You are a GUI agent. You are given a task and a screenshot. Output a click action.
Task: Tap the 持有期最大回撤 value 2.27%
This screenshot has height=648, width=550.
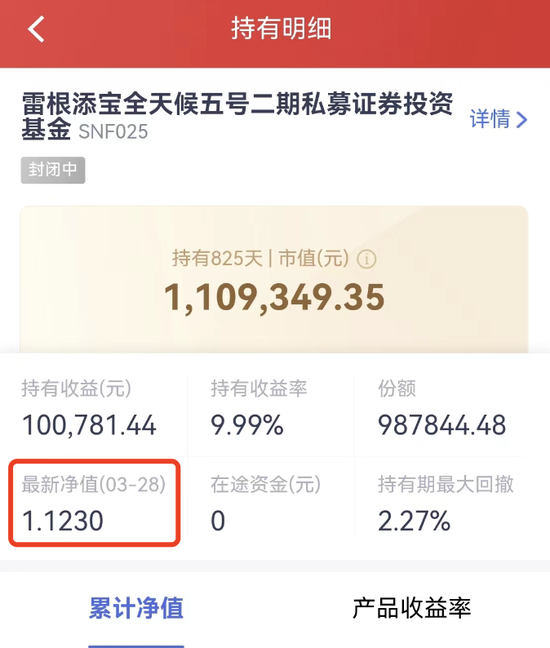[x=414, y=521]
